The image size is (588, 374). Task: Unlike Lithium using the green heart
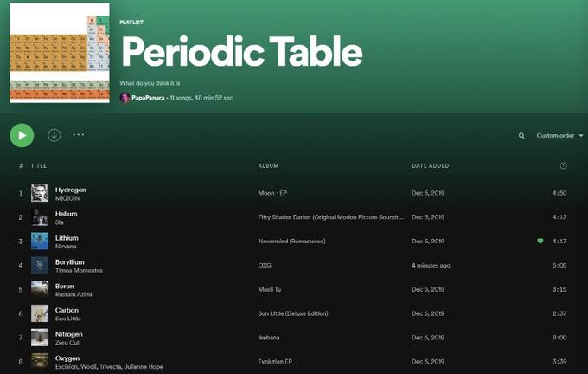[x=540, y=241]
